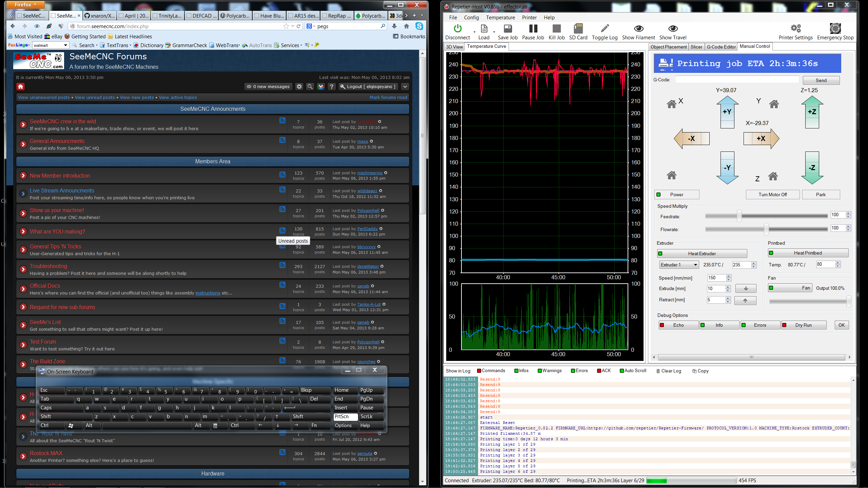The image size is (868, 488).
Task: Open the SD Card icon
Action: point(578,29)
